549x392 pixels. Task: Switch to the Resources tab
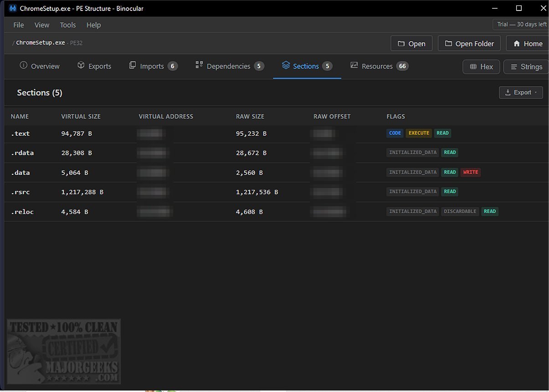click(x=379, y=66)
